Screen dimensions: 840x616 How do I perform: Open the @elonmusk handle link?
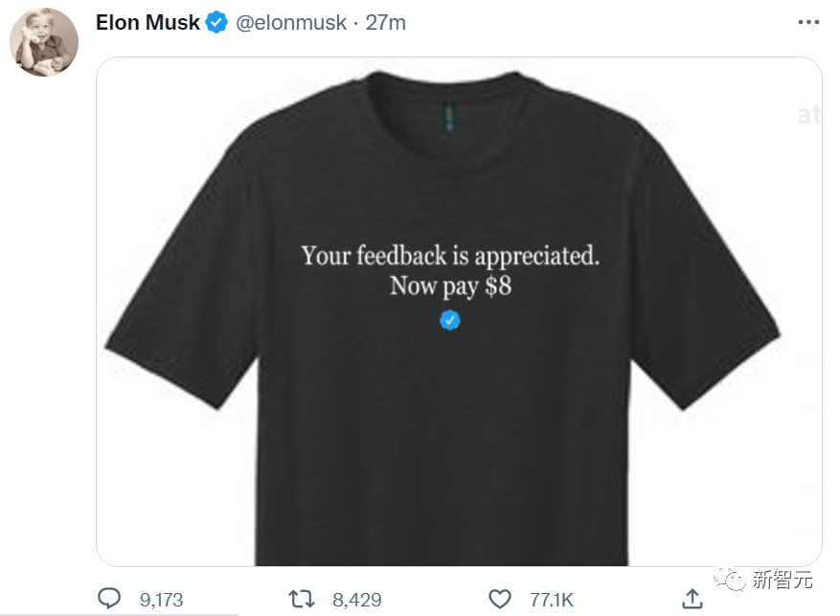(x=291, y=23)
